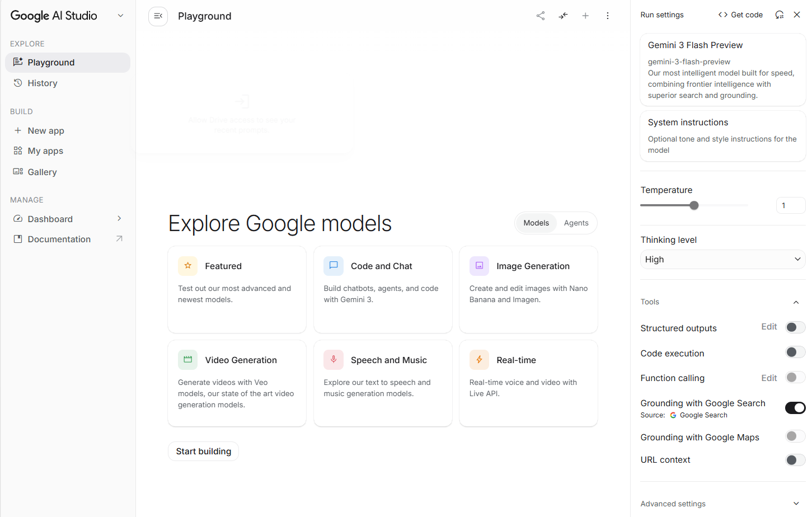Open the Thinking level dropdown
Screen dimensions: 812x517
pyautogui.click(x=723, y=259)
